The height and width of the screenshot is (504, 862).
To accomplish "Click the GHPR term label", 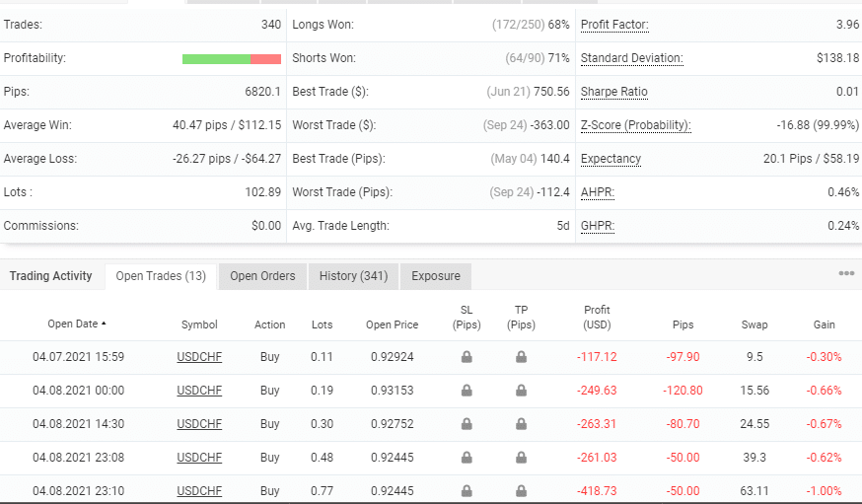I will tap(598, 226).
